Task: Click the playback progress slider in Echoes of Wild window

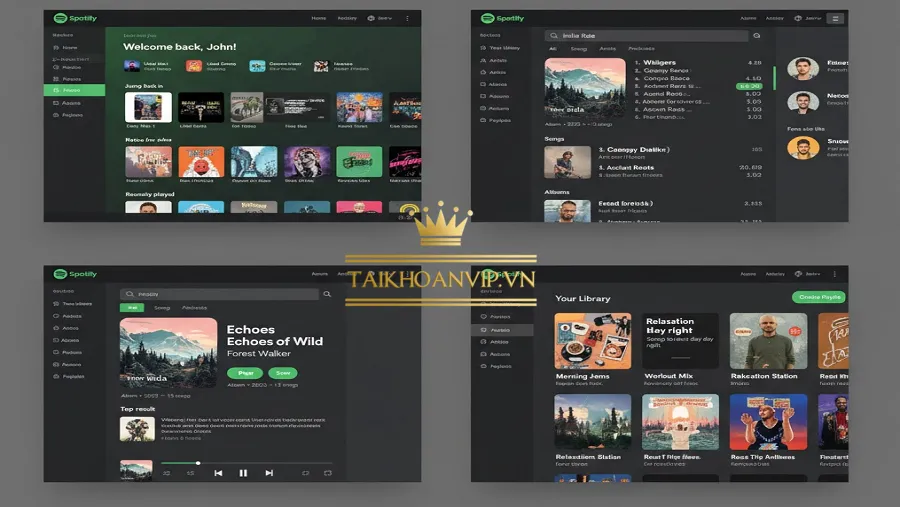Action: pyautogui.click(x=246, y=463)
